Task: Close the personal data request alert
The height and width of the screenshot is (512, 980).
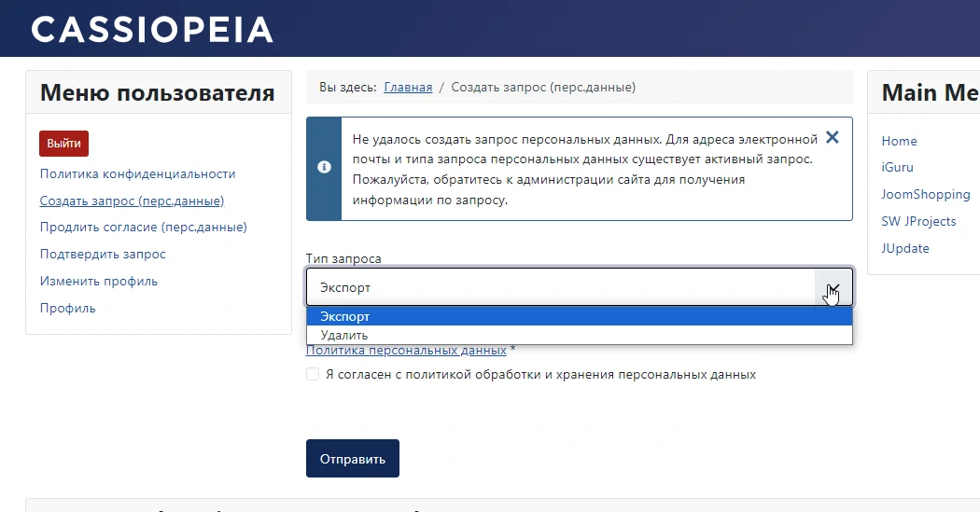Action: (x=832, y=137)
